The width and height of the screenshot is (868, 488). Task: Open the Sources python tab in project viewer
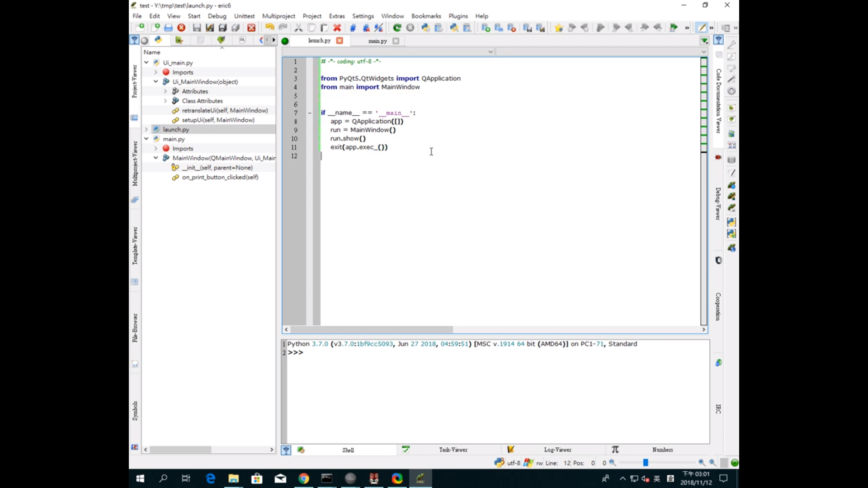158,40
